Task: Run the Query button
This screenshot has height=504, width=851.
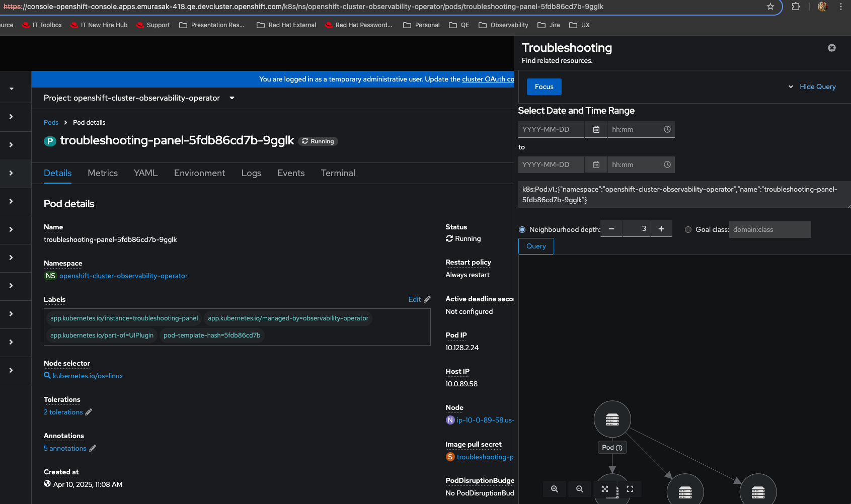Action: (536, 246)
